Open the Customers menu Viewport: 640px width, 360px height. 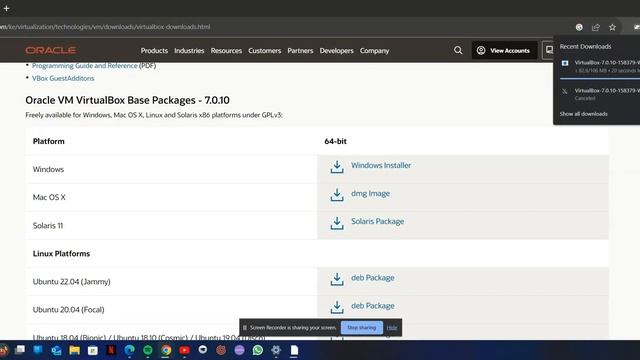pos(264,51)
